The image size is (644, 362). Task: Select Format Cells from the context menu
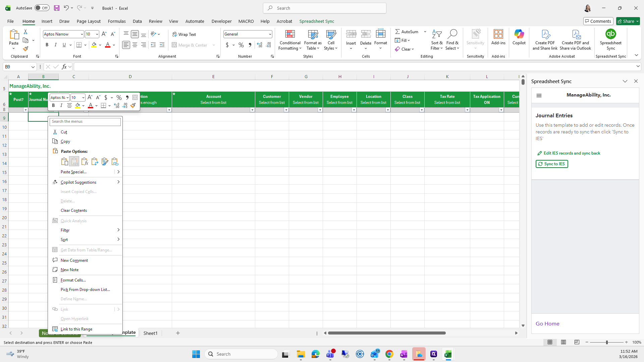[73, 280]
